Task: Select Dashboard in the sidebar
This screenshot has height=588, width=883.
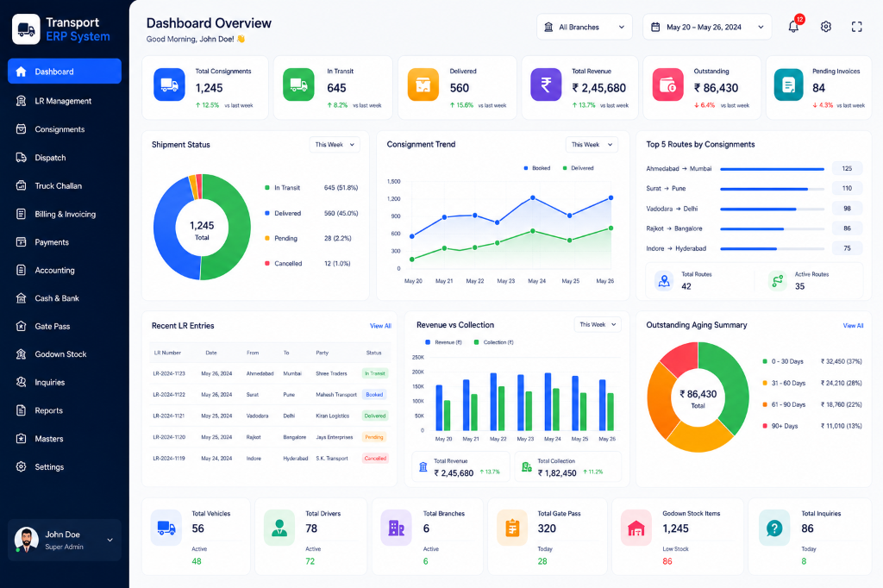Action: [x=65, y=72]
